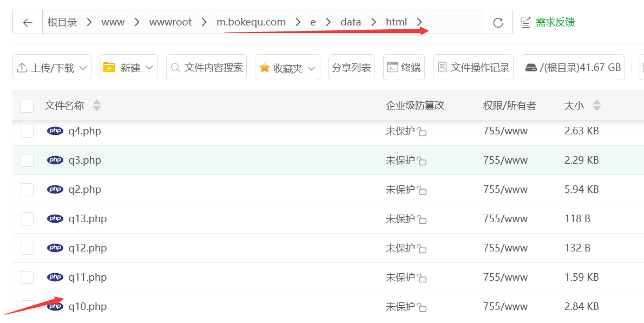The image size is (644, 323).
Task: Click the feedback (需求反馈) link
Action: 547,22
